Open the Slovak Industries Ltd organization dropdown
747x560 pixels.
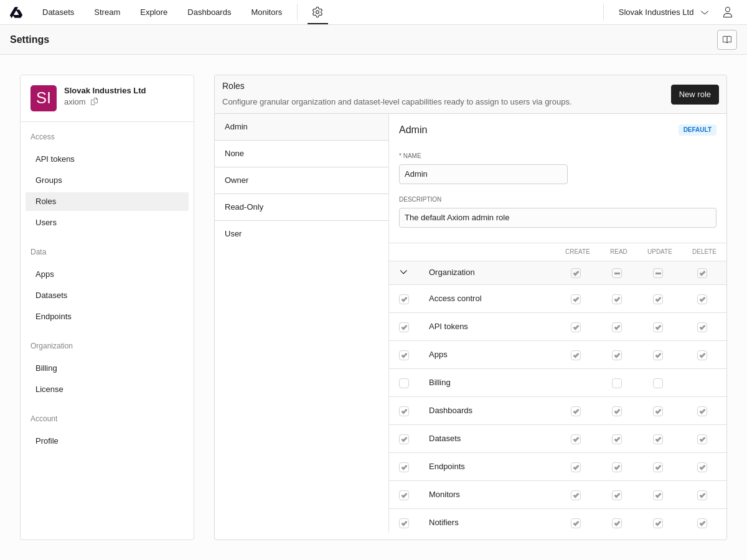tap(664, 12)
